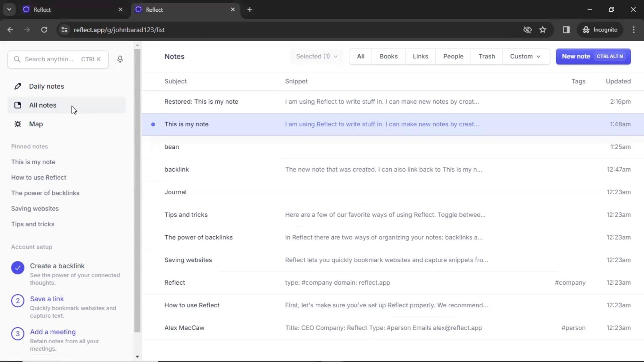
Task: Open pinned note How to use Reflect
Action: (39, 178)
